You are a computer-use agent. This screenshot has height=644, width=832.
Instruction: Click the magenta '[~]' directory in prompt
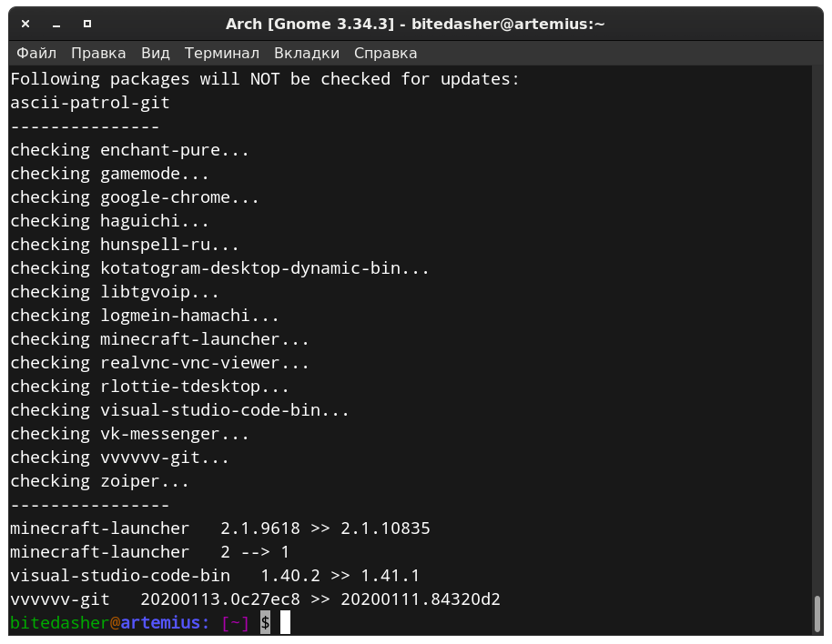[235, 622]
